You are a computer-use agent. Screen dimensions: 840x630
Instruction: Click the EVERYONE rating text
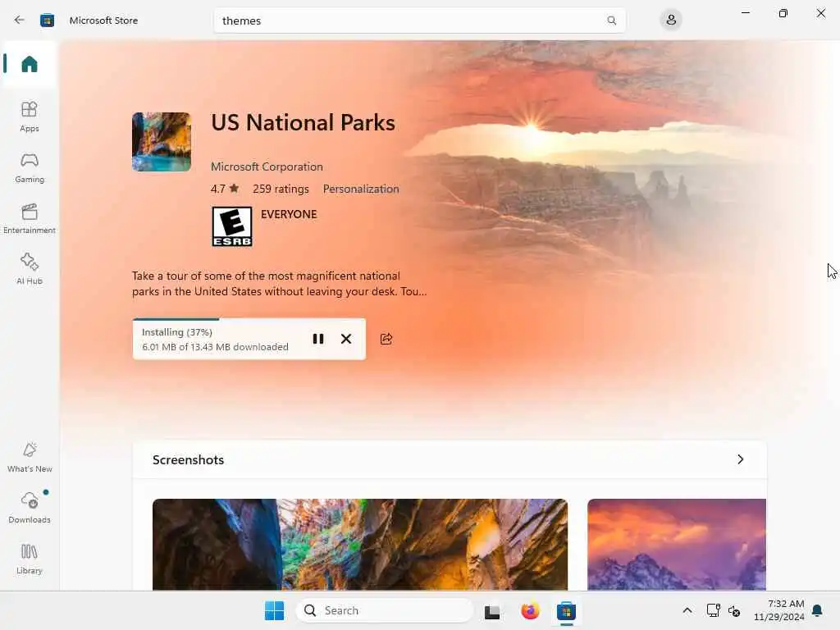(x=289, y=214)
